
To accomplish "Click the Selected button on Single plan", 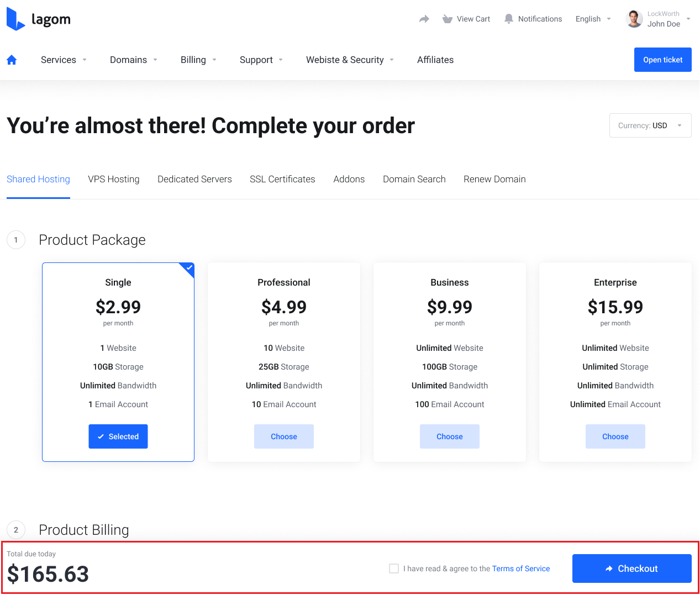I will pyautogui.click(x=118, y=436).
